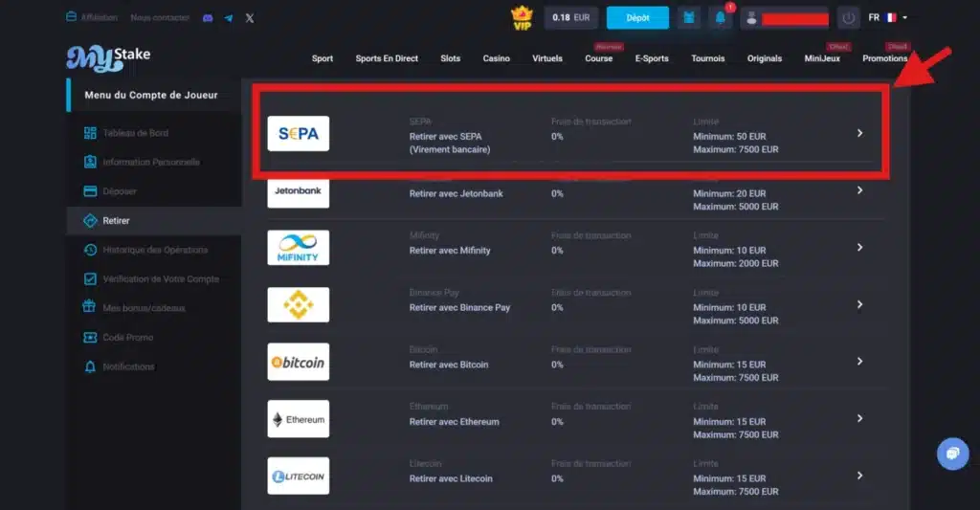
Task: Click the blue Dépôt button
Action: pyautogui.click(x=637, y=18)
